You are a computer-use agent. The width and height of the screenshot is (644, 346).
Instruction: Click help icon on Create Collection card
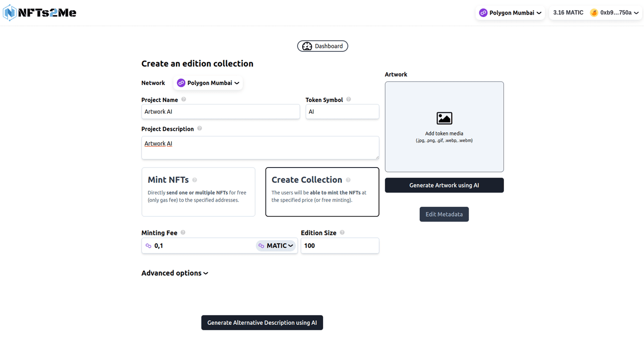(x=348, y=180)
